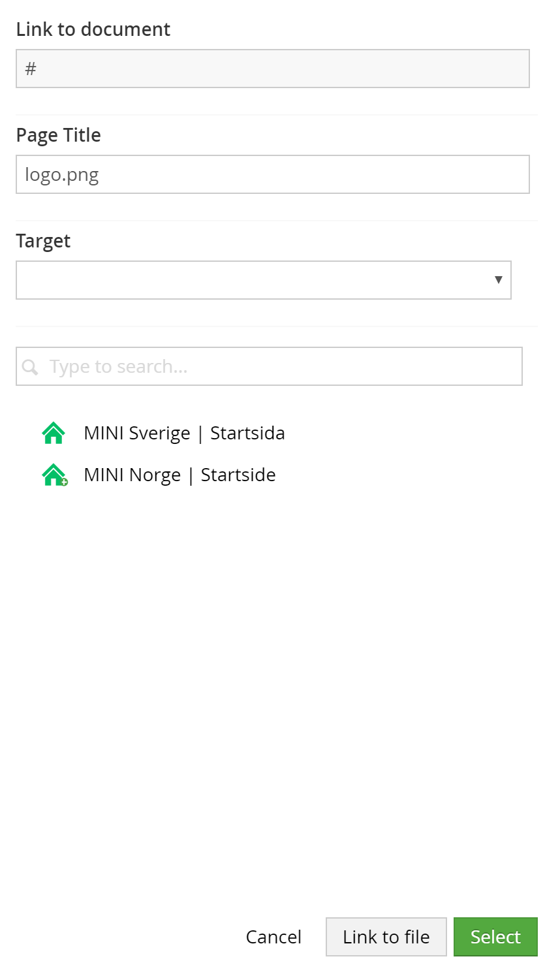This screenshot has height=978, width=560.
Task: Click the Target dropdown arrow
Action: tap(499, 280)
